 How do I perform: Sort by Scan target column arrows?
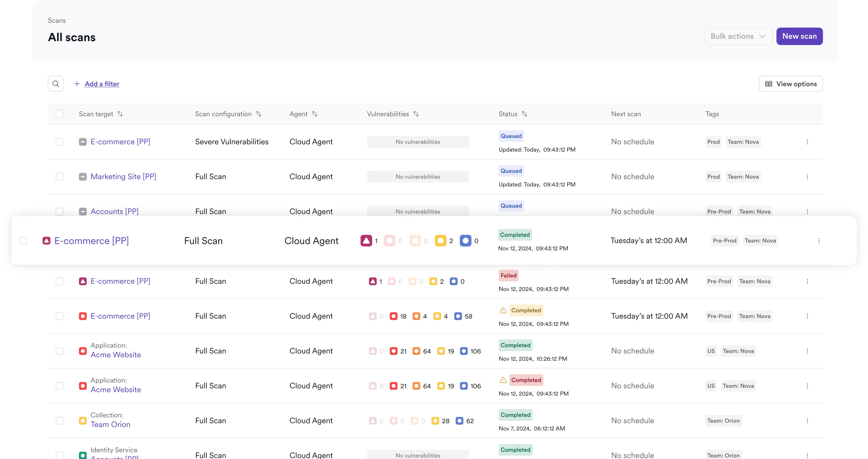tap(120, 114)
